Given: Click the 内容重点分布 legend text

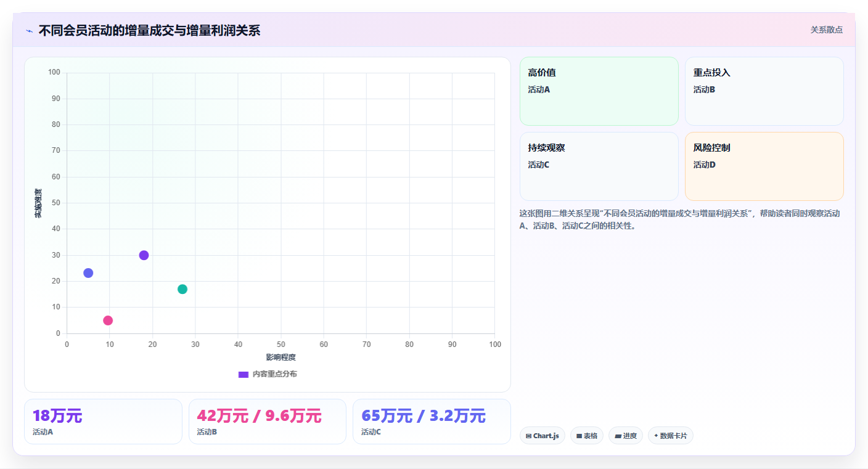Looking at the screenshot, I should [x=274, y=374].
